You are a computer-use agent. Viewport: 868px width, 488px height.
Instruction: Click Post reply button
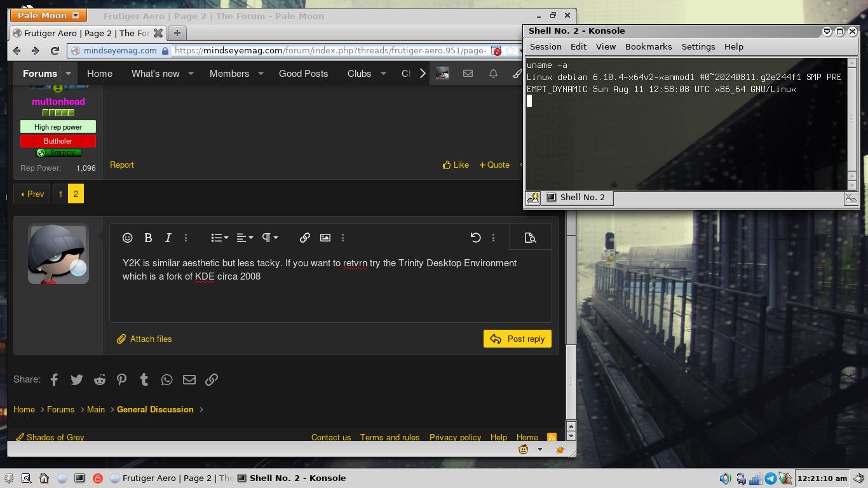(x=517, y=339)
